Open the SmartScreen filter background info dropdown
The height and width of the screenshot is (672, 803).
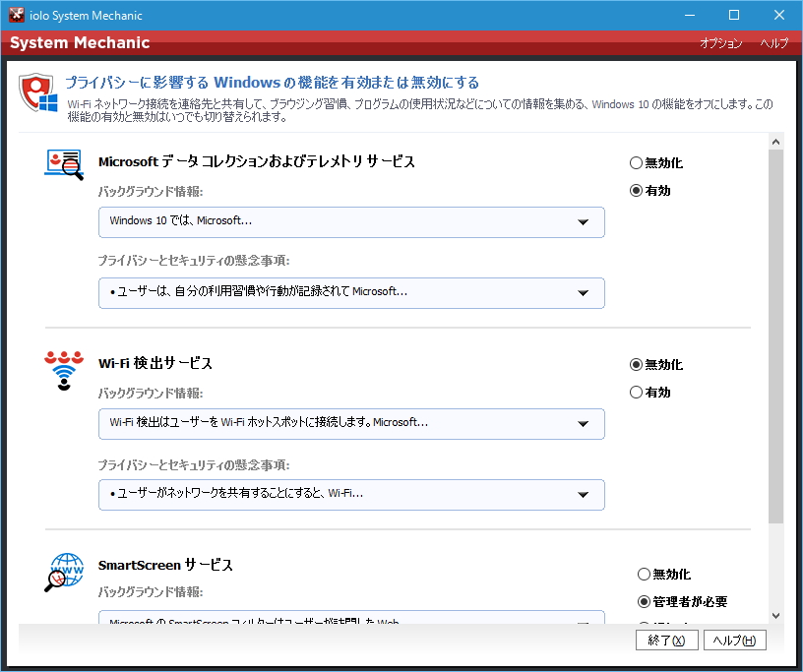click(x=351, y=617)
